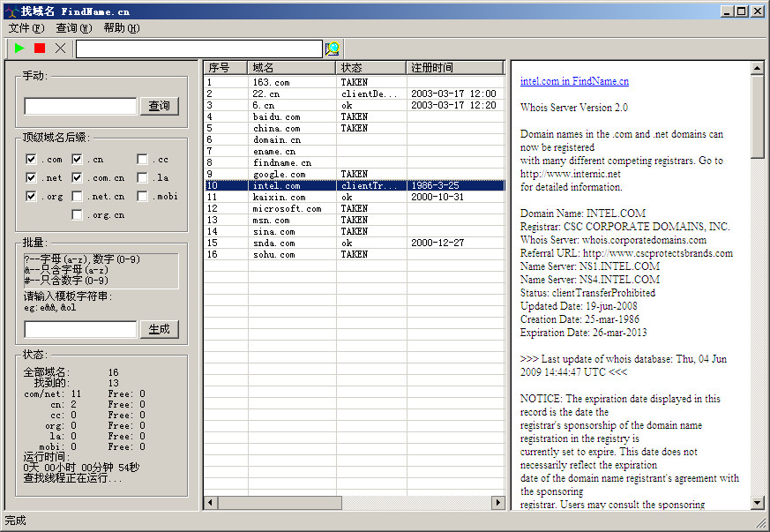
Task: Toggle the .org suffix checkbox
Action: coord(31,196)
